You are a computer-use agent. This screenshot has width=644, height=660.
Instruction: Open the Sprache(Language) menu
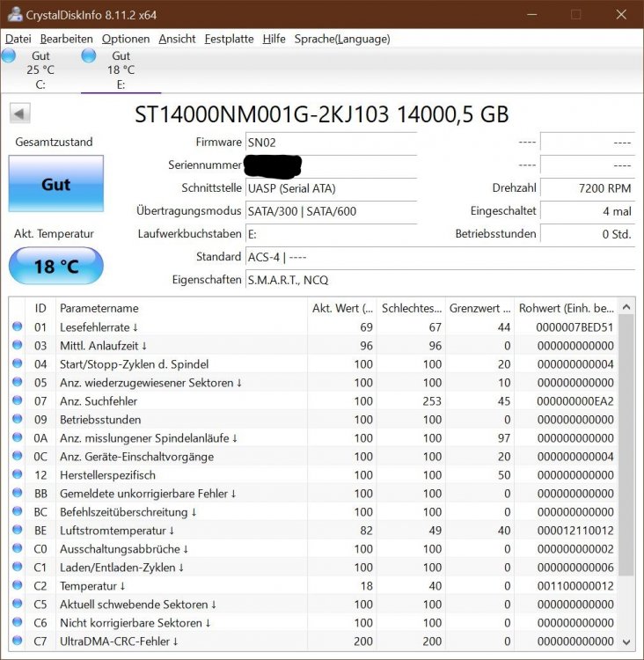(342, 39)
